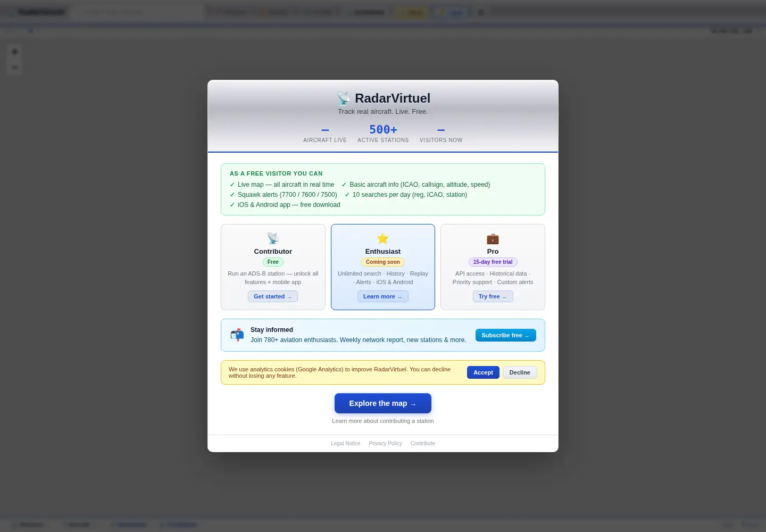766x532 pixels.
Task: Click the AIRCRAFT LIVE label
Action: click(325, 140)
